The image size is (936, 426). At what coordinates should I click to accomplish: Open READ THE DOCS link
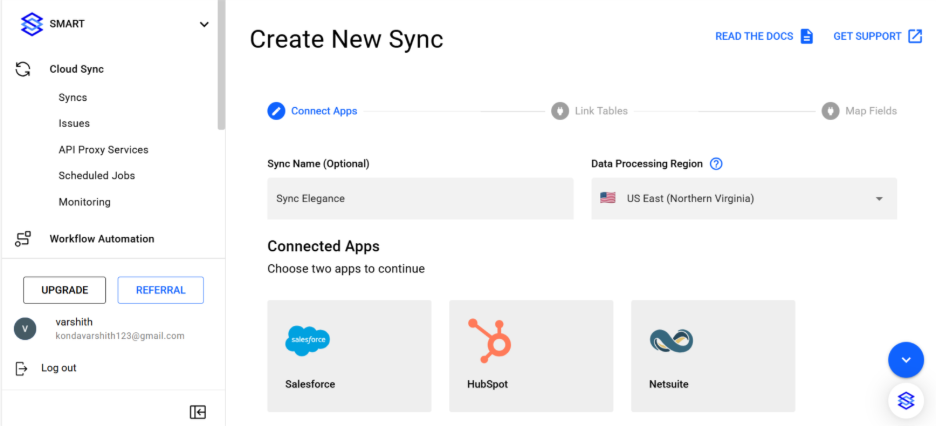[754, 36]
